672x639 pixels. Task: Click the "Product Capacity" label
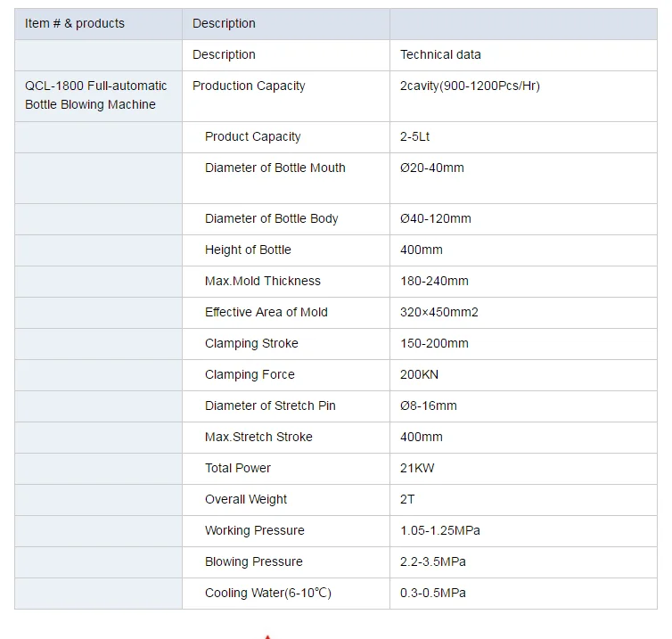tap(253, 136)
